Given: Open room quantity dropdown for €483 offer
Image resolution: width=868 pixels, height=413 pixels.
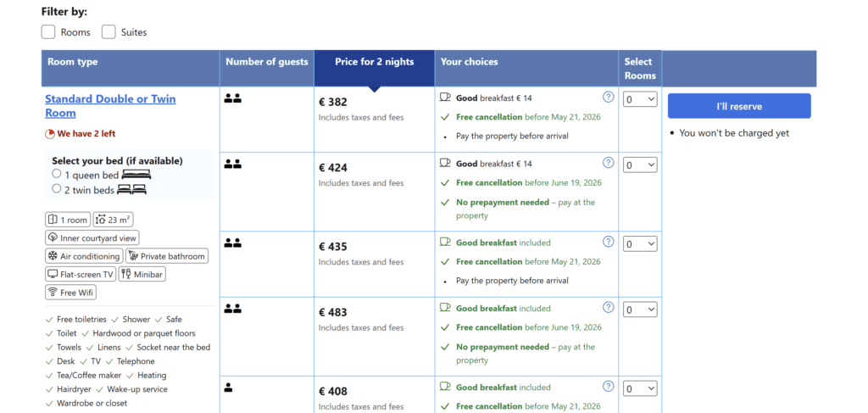Looking at the screenshot, I should click(640, 310).
